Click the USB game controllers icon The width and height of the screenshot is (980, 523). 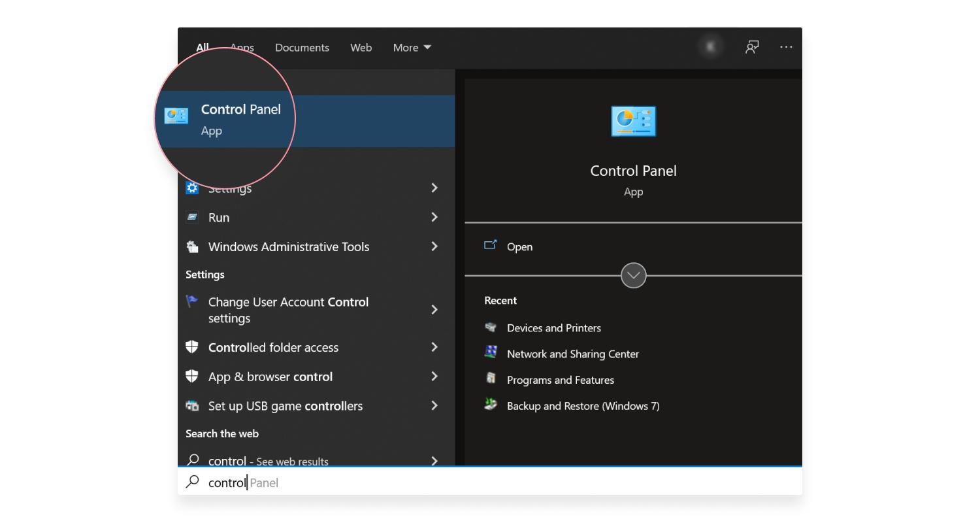(x=192, y=405)
